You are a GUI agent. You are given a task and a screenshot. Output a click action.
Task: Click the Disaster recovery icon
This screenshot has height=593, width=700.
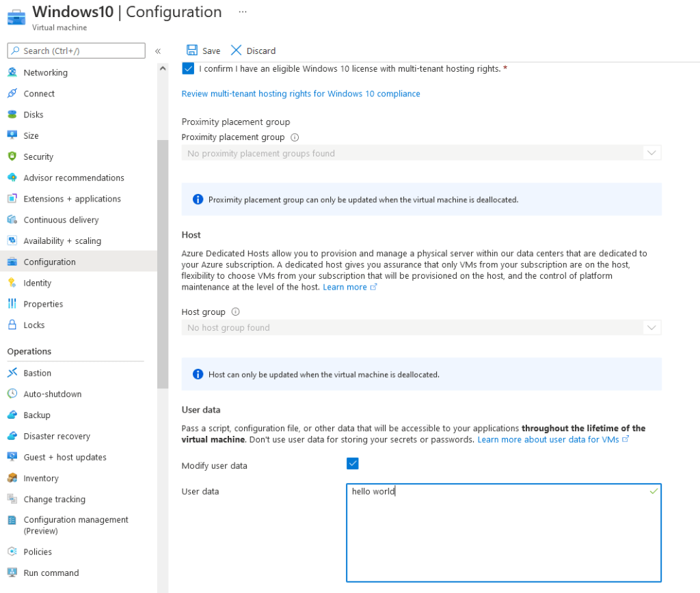(12, 436)
